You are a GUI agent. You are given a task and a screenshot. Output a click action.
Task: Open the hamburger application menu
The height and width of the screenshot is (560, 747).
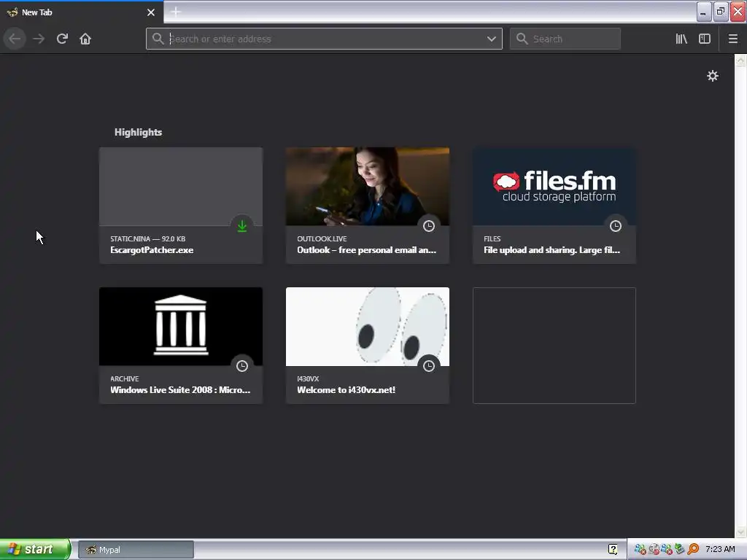tap(733, 39)
